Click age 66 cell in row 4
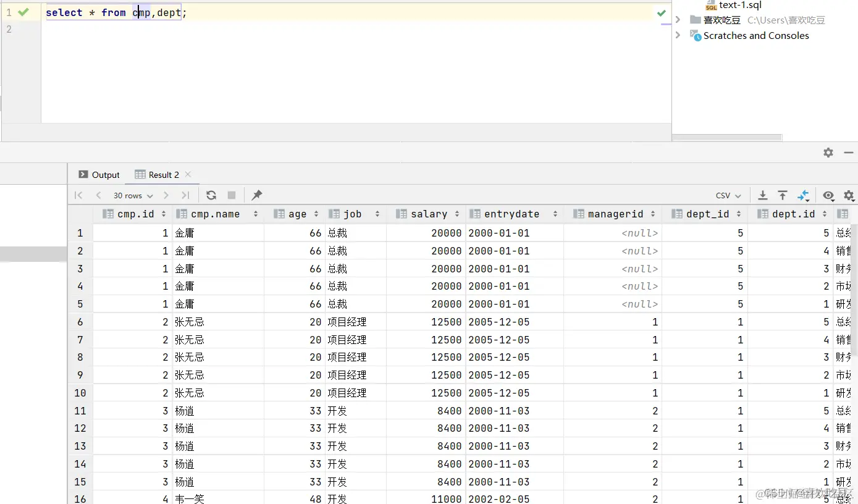Viewport: 858px width, 504px height. 295,286
